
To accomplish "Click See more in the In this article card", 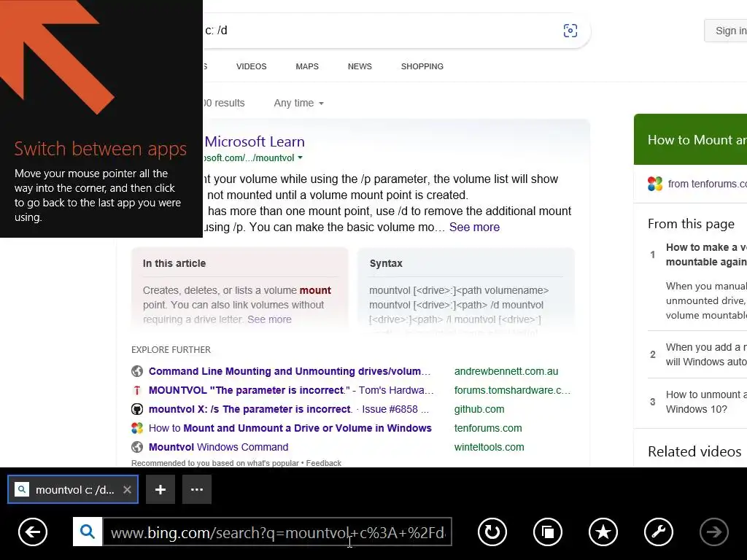I will pyautogui.click(x=269, y=319).
